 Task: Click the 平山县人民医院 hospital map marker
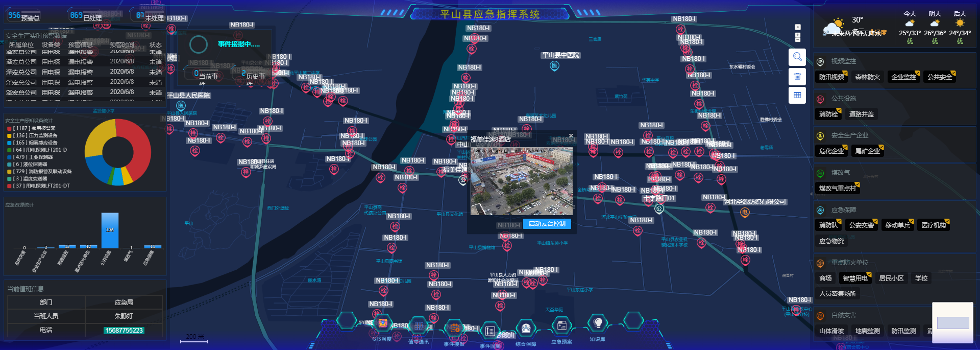pos(181,106)
